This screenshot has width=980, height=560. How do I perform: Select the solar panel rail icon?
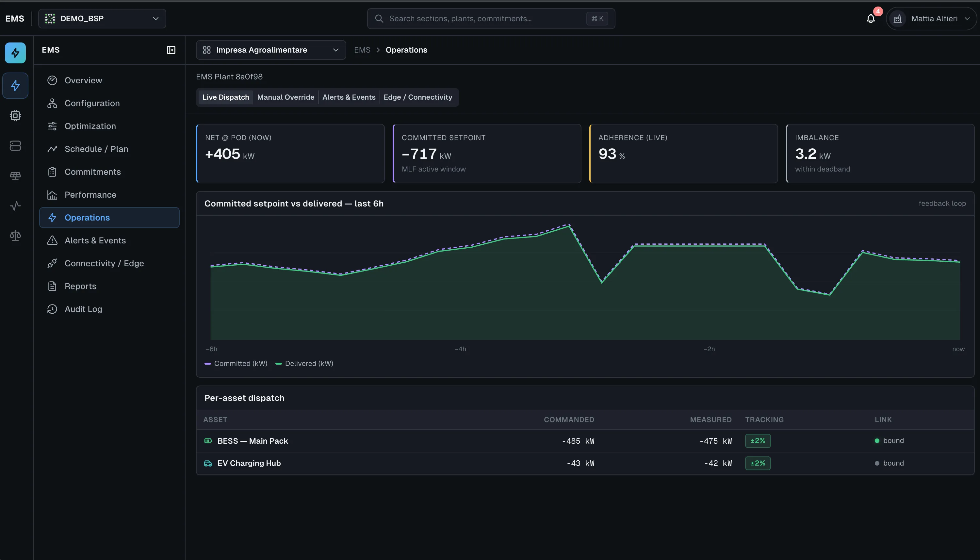(15, 176)
